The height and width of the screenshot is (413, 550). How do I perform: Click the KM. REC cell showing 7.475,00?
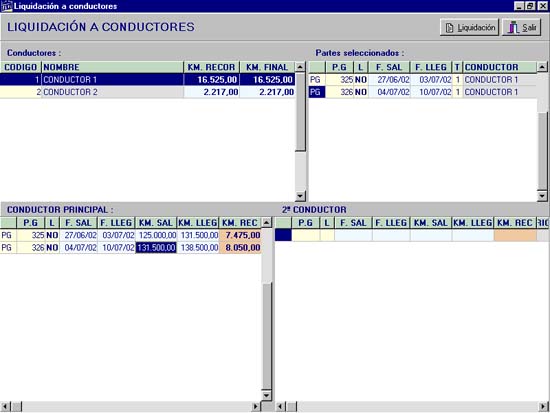pyautogui.click(x=240, y=235)
